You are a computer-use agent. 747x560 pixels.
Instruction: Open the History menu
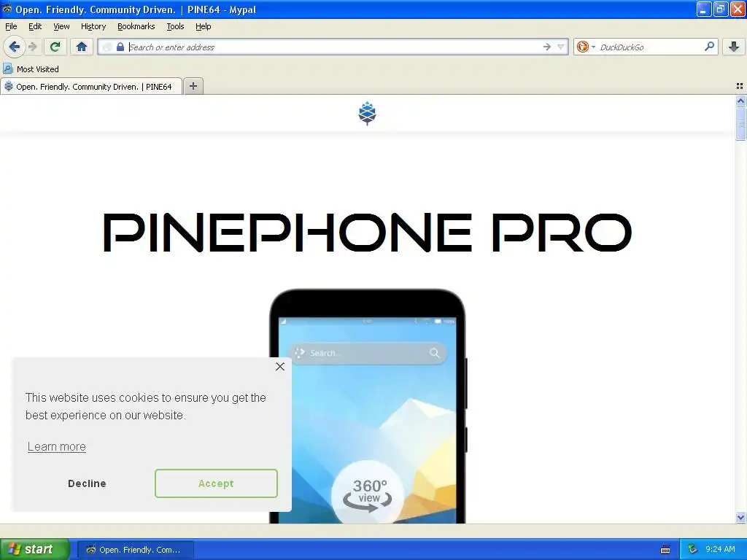coord(93,26)
